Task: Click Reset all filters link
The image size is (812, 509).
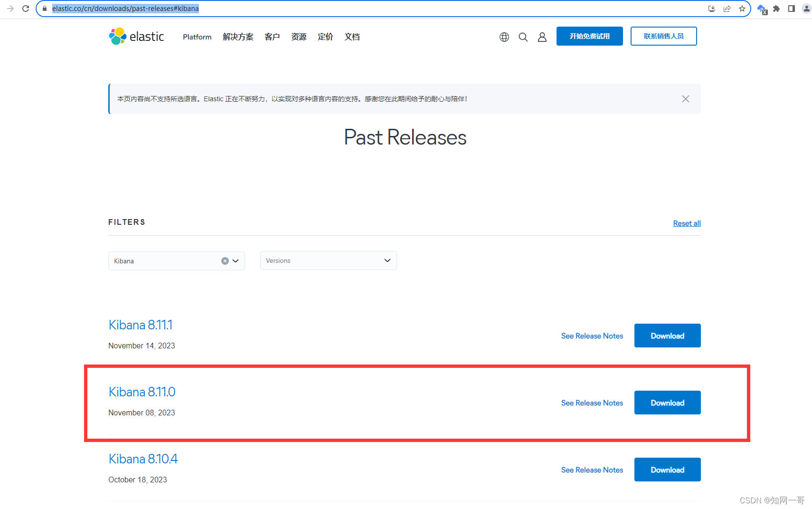Action: pyautogui.click(x=686, y=223)
